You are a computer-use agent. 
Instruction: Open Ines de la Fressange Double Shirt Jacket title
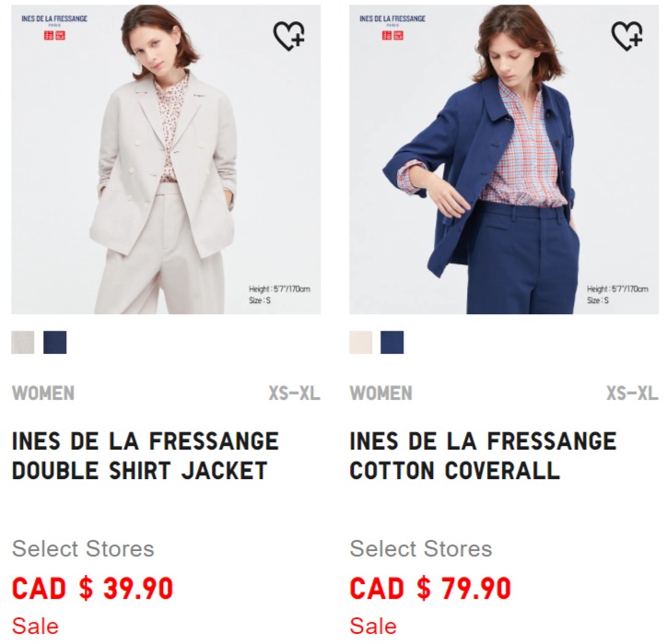tap(145, 455)
